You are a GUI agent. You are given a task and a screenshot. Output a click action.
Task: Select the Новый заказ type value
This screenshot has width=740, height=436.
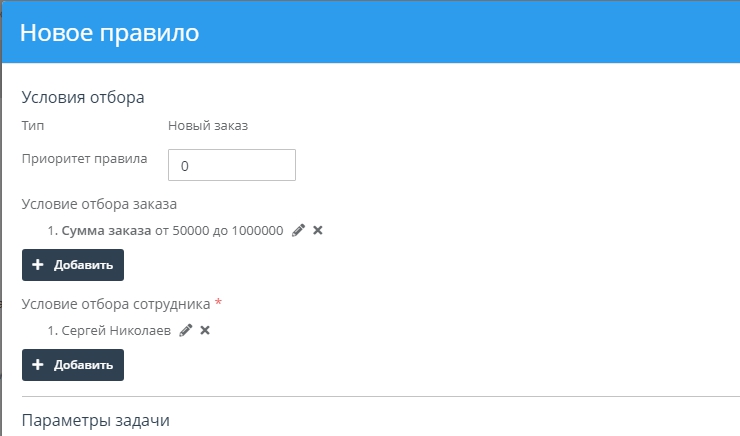click(x=208, y=126)
